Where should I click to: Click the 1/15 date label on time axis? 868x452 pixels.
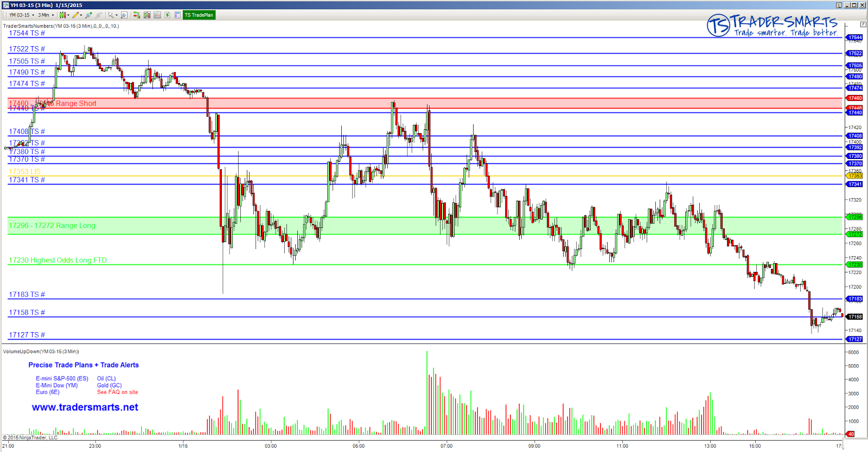[183, 446]
